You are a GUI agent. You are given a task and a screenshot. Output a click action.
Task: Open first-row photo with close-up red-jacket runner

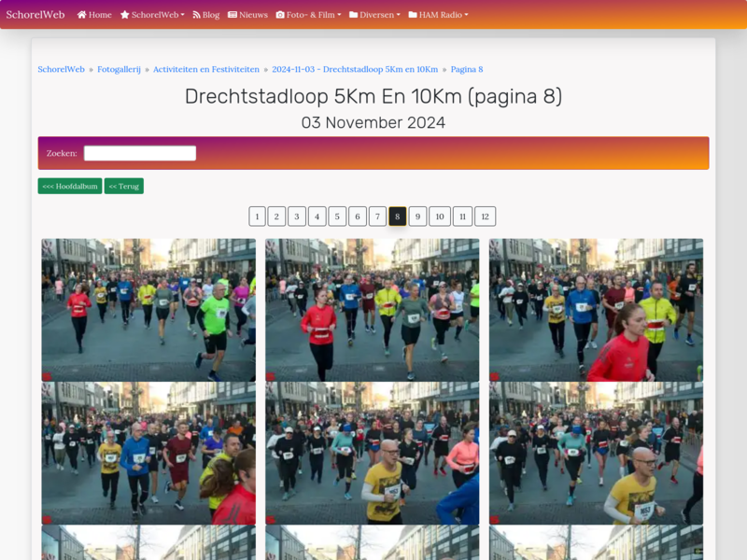(596, 310)
